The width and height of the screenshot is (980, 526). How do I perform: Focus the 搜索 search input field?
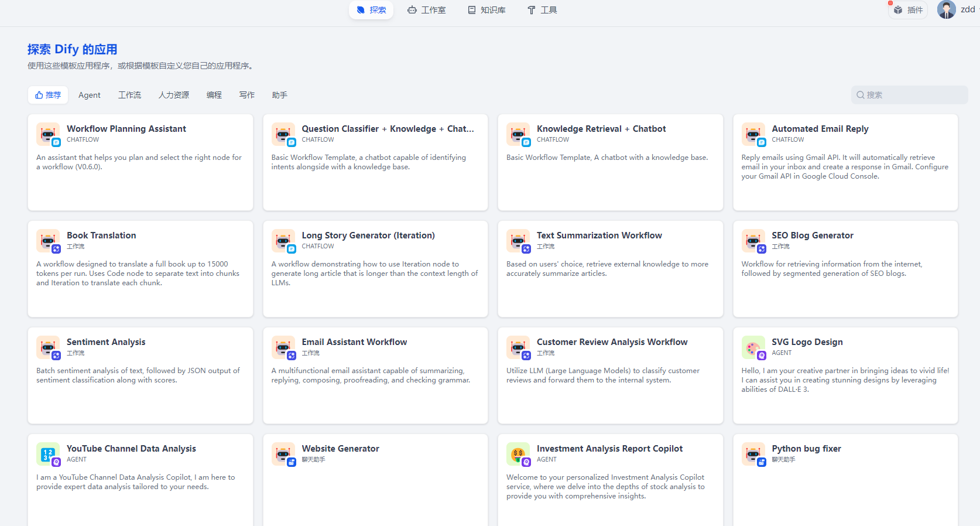click(910, 95)
